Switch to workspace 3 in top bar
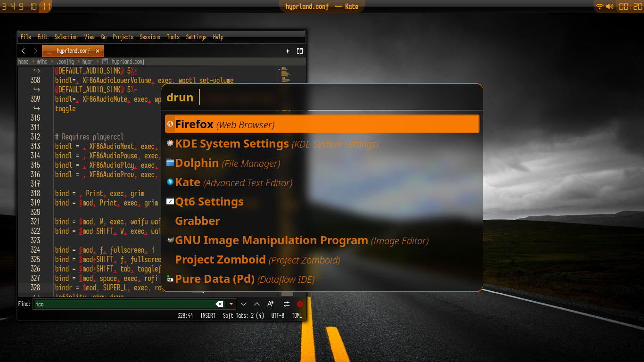This screenshot has height=362, width=644. pyautogui.click(x=4, y=6)
